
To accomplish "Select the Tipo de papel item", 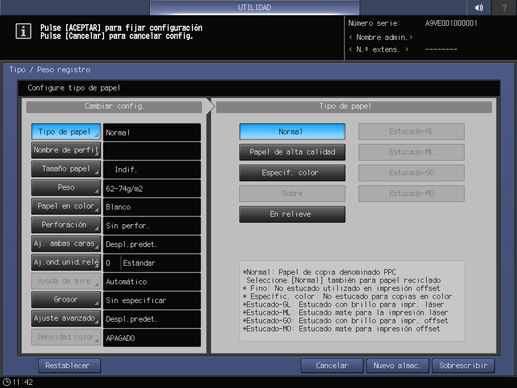I will (66, 132).
